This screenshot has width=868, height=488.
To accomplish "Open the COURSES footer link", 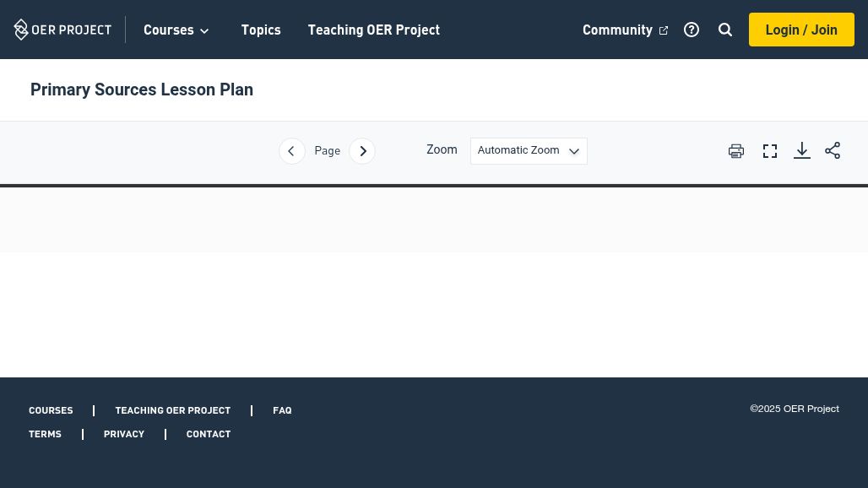I will [x=51, y=410].
